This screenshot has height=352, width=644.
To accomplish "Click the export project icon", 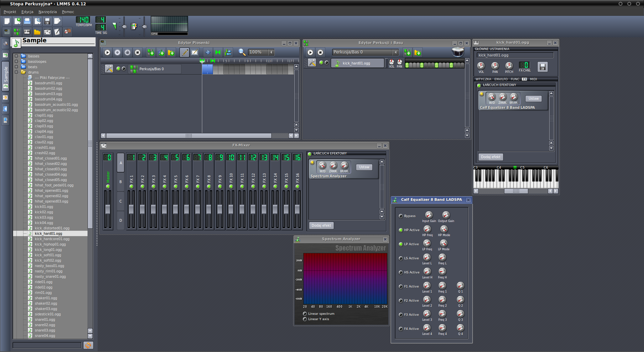I will (57, 21).
